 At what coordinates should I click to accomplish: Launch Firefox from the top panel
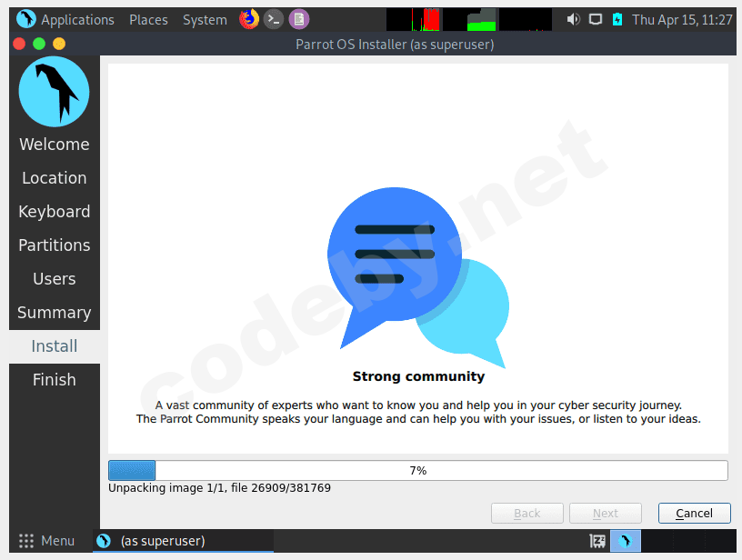pyautogui.click(x=249, y=19)
